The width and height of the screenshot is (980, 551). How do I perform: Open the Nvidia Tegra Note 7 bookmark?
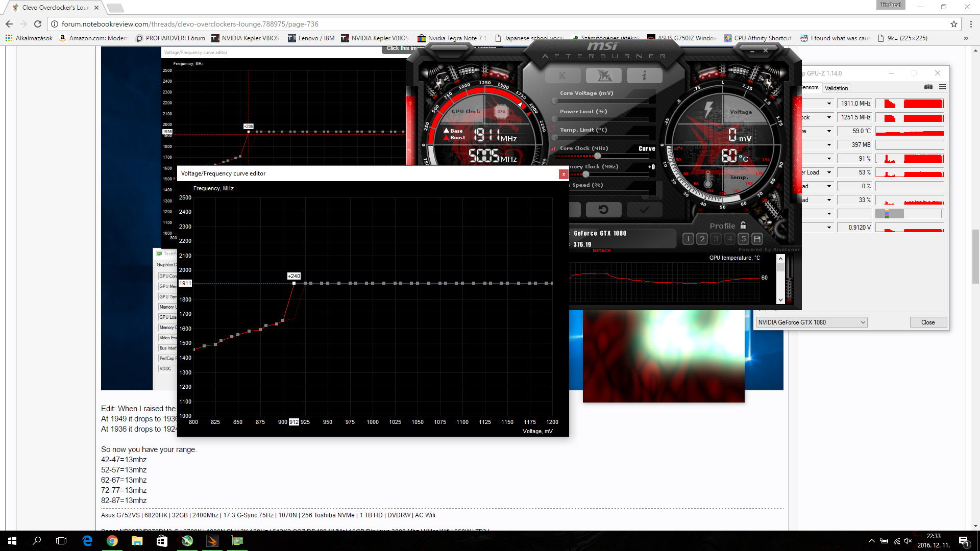[x=451, y=38]
